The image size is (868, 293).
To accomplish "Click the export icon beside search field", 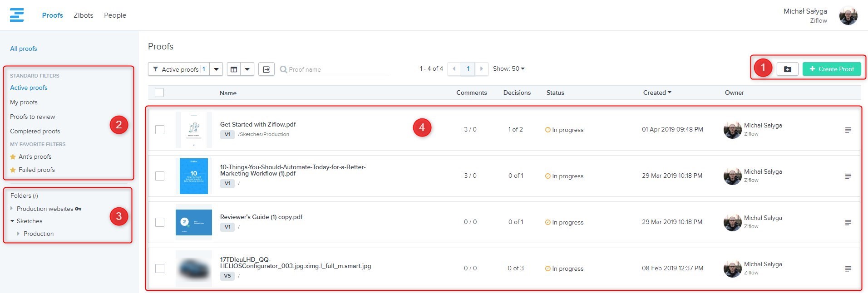I will click(266, 69).
